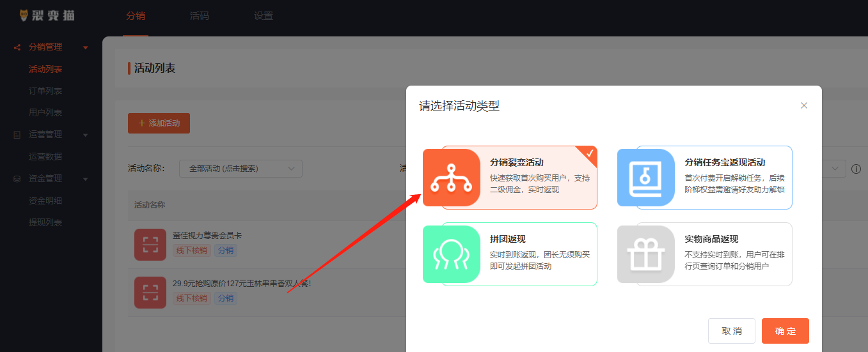Open 资金明细 in sidebar
This screenshot has height=352, width=868.
point(45,201)
